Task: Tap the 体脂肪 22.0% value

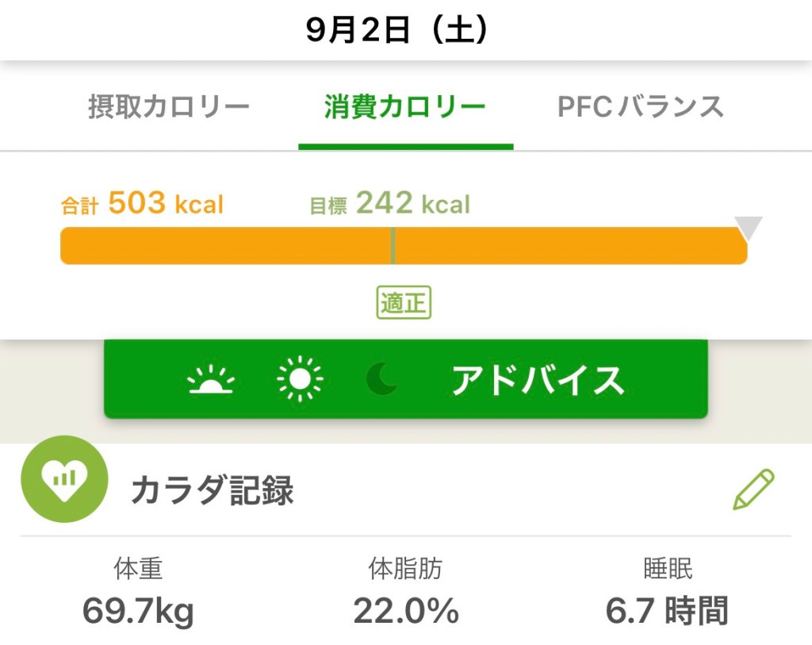Action: (x=406, y=610)
